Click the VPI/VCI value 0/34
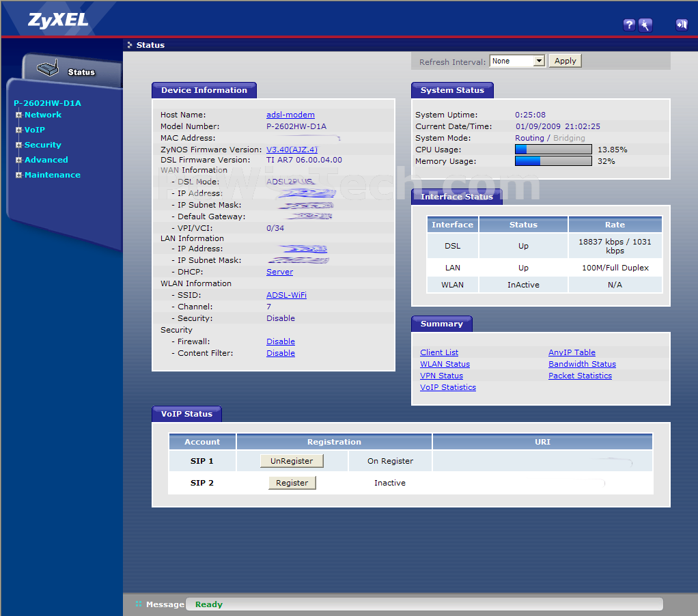 pos(275,228)
